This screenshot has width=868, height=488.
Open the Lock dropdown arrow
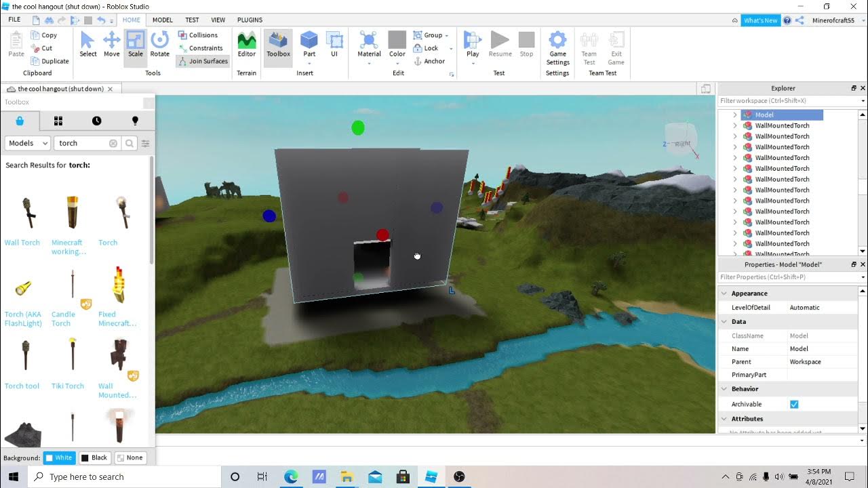(x=451, y=48)
